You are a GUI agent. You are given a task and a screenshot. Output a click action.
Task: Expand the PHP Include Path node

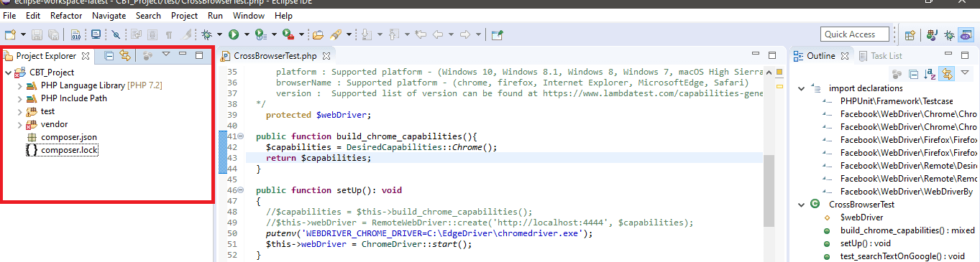click(19, 98)
